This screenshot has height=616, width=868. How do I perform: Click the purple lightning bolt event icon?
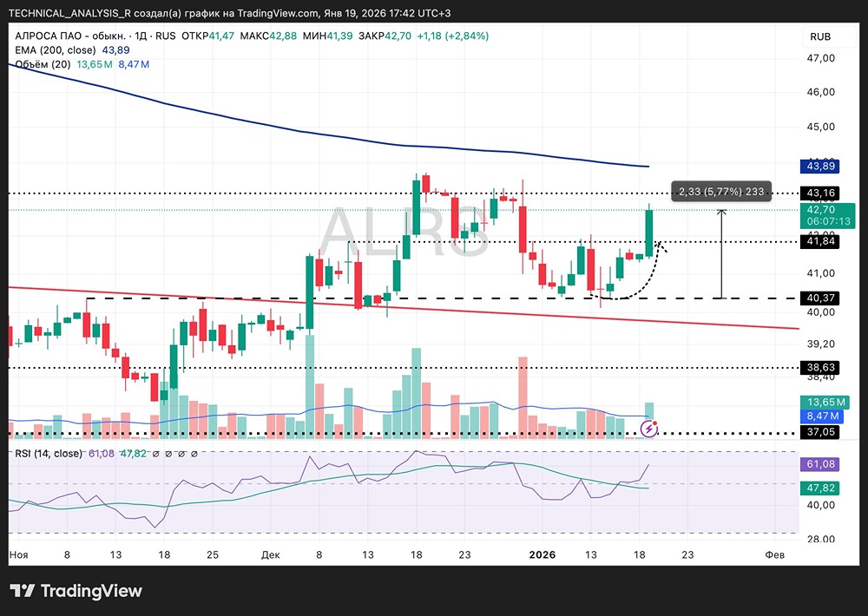coord(648,429)
